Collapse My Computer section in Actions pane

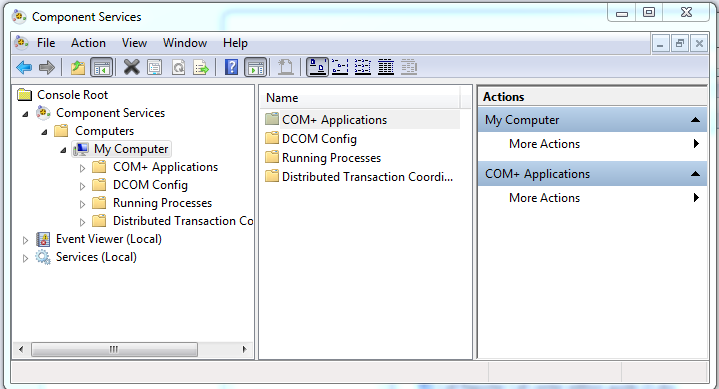[695, 120]
